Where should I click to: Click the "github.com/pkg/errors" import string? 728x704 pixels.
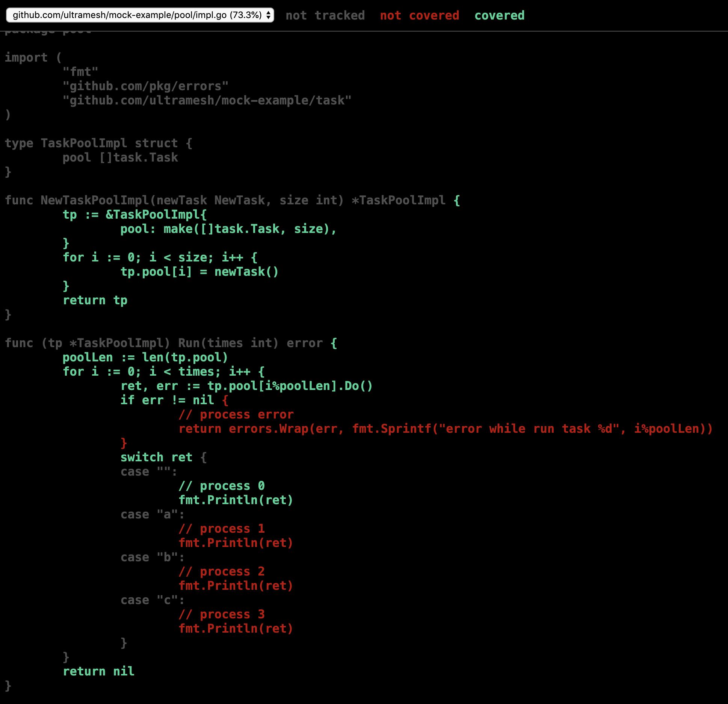pyautogui.click(x=145, y=86)
